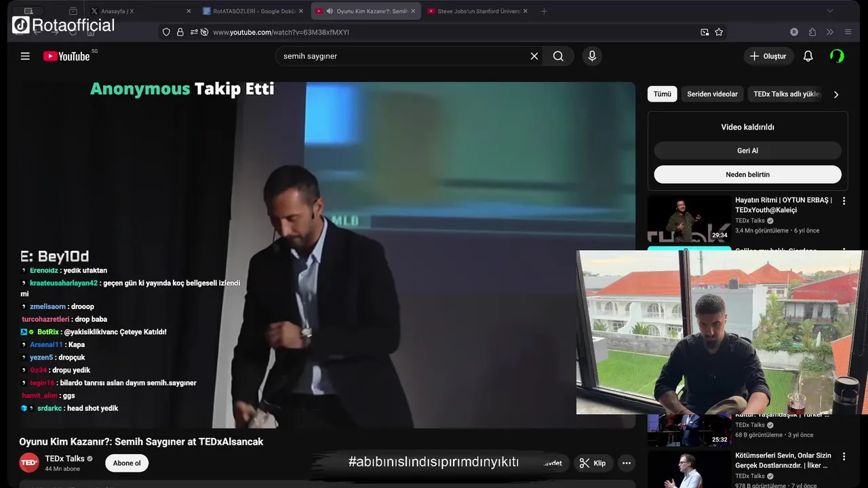This screenshot has width=868, height=488.
Task: Switch to Steve Jobs Stanford tab
Action: (478, 11)
